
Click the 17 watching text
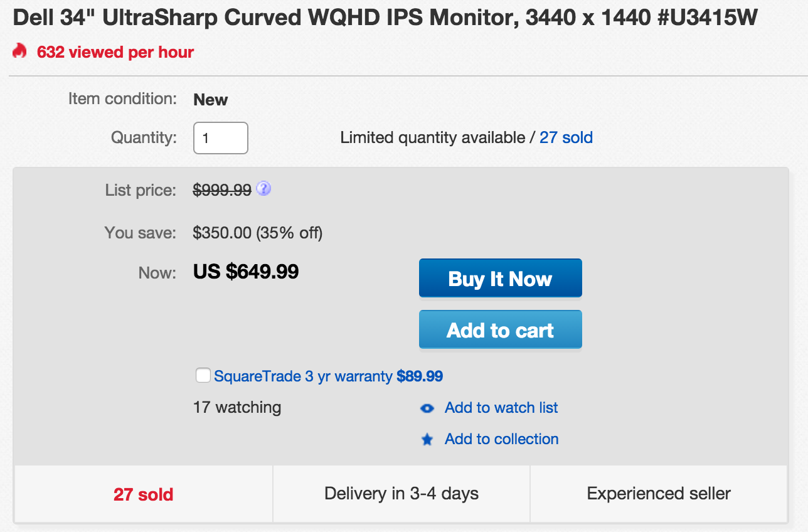point(237,407)
